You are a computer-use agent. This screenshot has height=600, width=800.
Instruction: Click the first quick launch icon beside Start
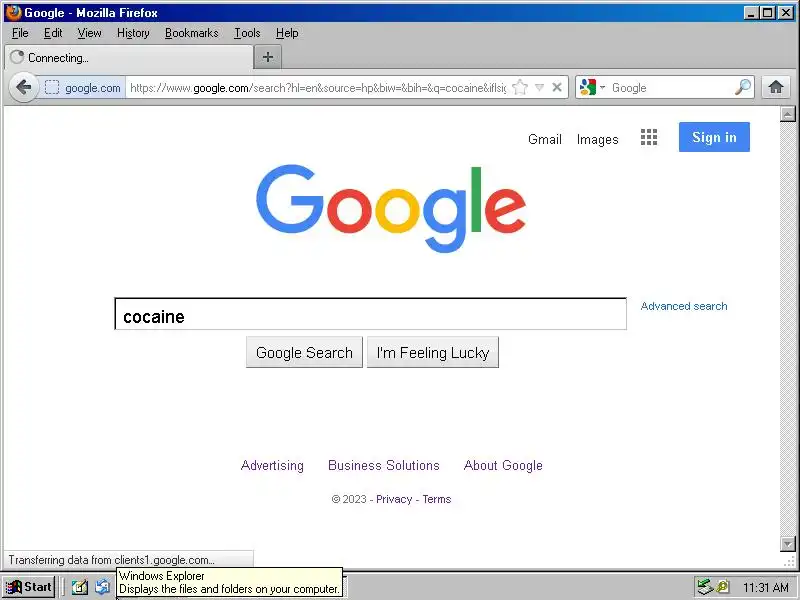click(80, 587)
